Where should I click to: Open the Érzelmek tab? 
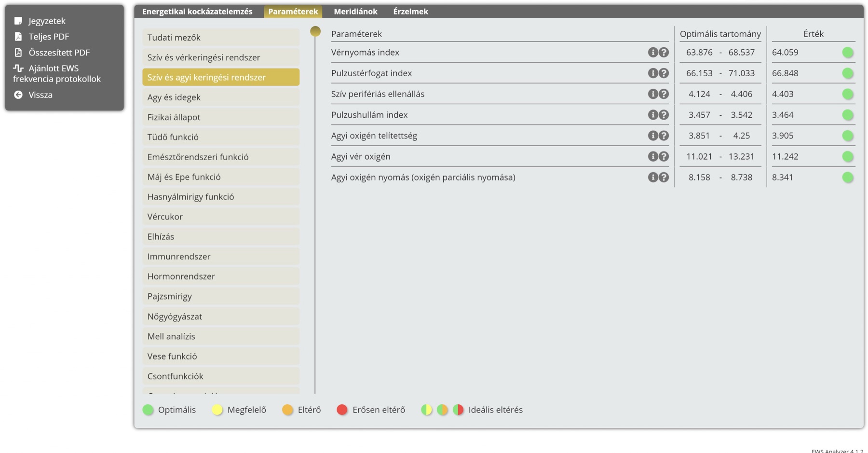pyautogui.click(x=410, y=12)
